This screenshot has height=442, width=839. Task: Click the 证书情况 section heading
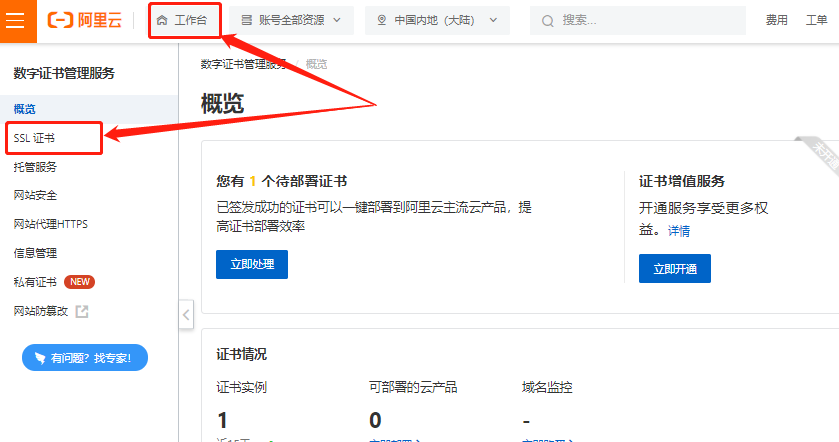tap(241, 354)
